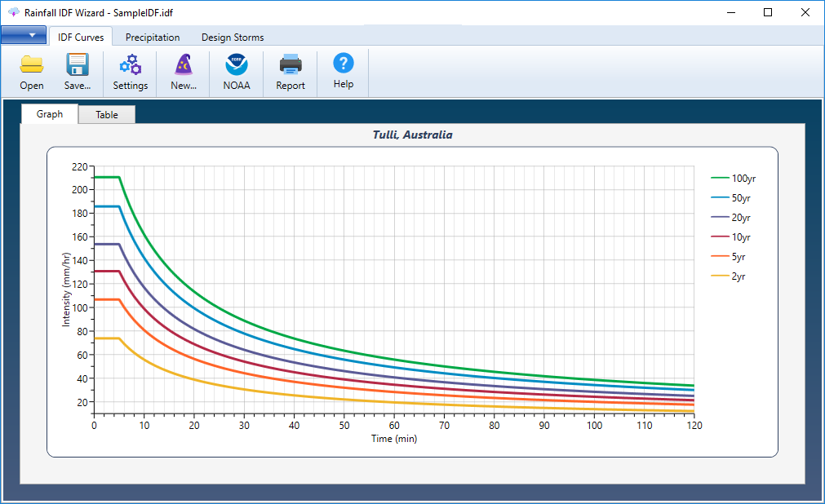Click the NOAA logo icon
Screen dimensions: 825x504
coord(237,64)
